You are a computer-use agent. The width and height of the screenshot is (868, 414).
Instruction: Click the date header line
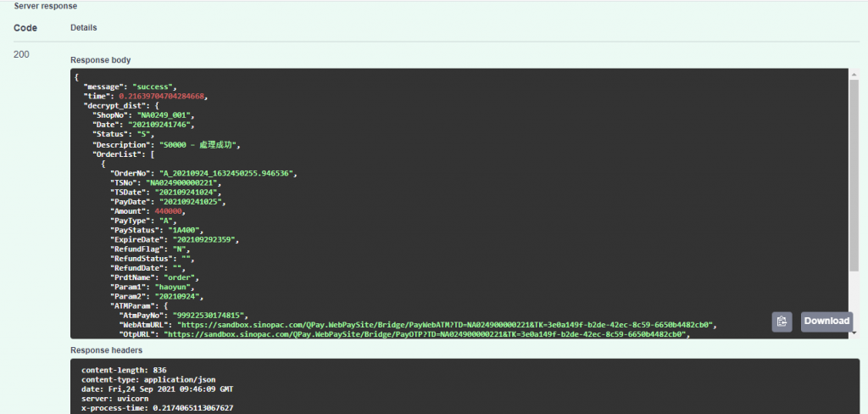157,389
